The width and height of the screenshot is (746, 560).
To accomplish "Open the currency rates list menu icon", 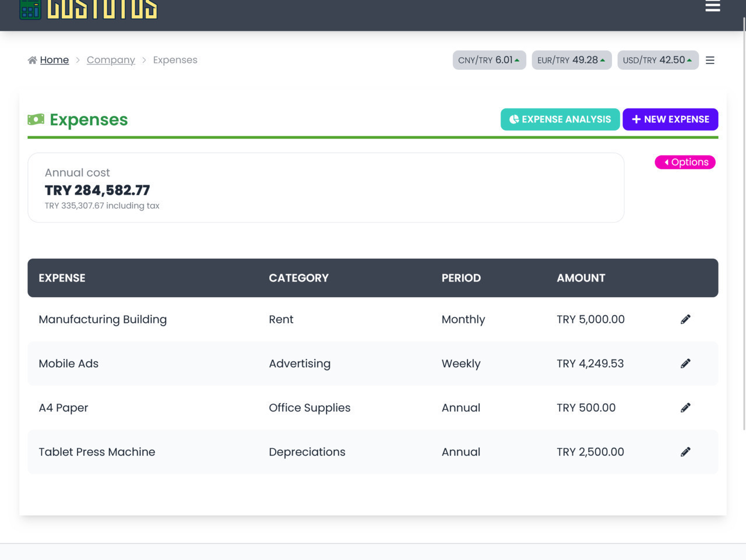I will [x=710, y=60].
